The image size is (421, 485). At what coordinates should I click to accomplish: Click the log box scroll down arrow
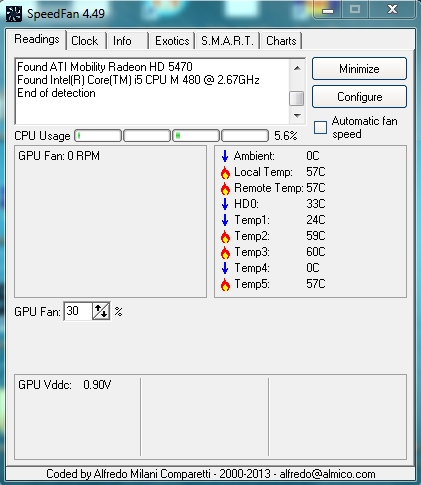pyautogui.click(x=297, y=116)
